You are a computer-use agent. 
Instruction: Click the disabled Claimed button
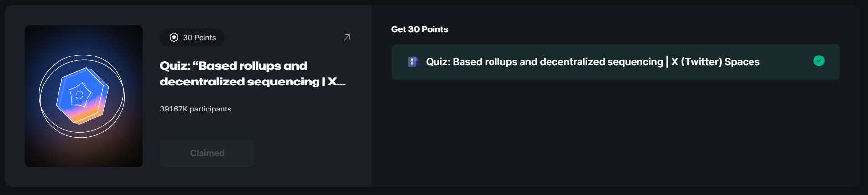207,153
